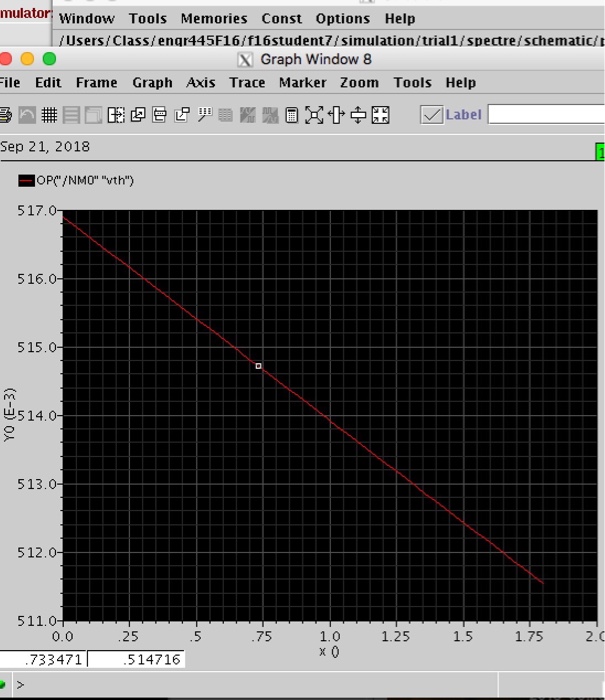Image resolution: width=605 pixels, height=700 pixels.
Task: Click the x () axis label
Action: tap(330, 651)
